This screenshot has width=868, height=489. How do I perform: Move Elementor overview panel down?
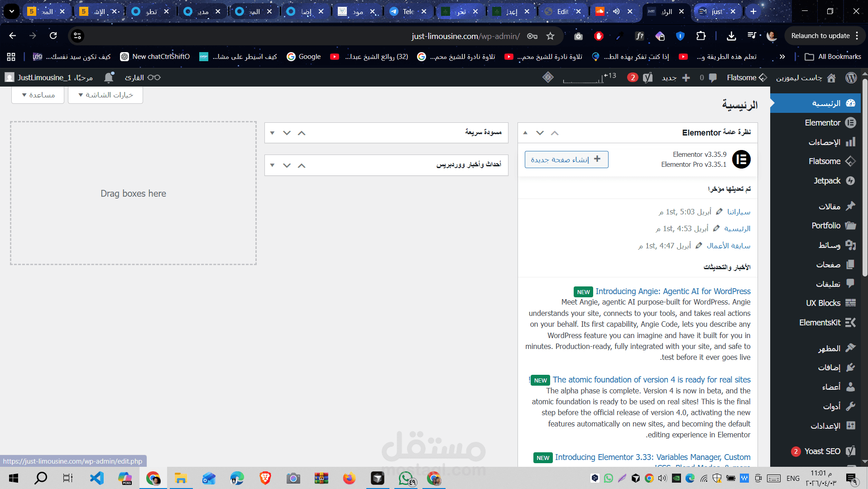540,133
